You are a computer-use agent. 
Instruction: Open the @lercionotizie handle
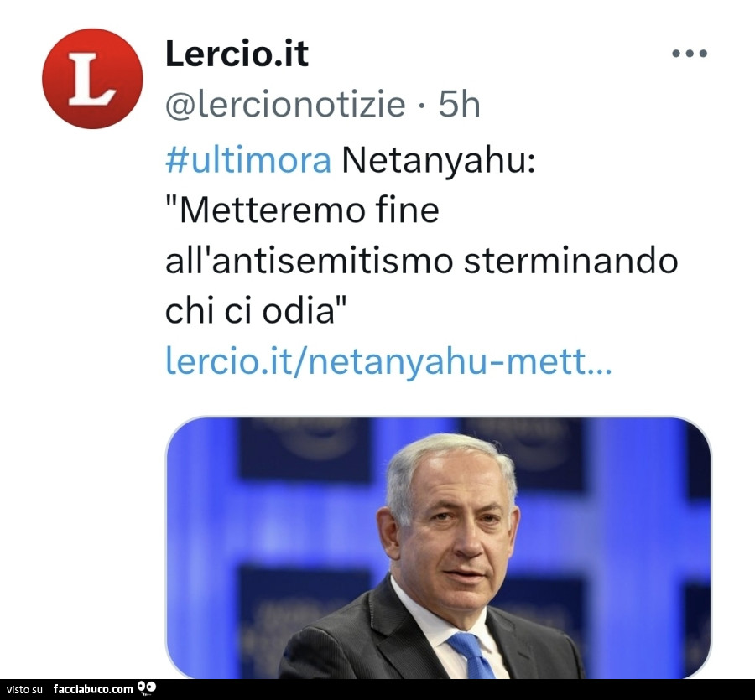point(285,105)
